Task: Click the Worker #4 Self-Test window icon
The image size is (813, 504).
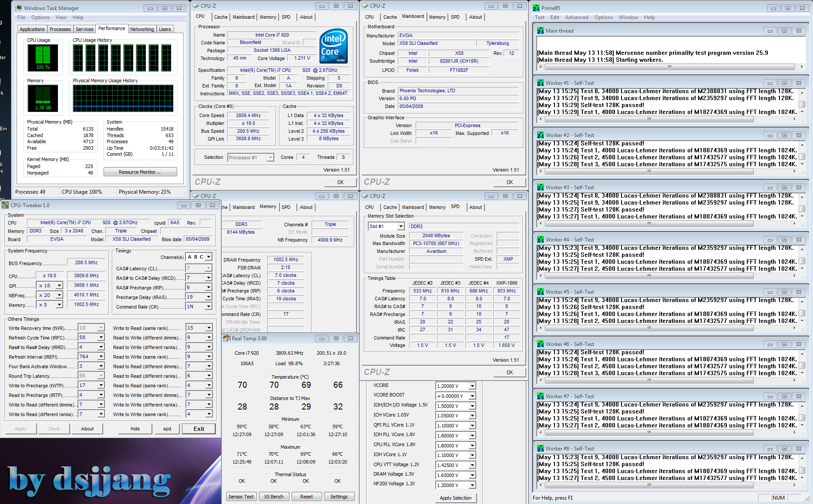Action: pyautogui.click(x=540, y=239)
